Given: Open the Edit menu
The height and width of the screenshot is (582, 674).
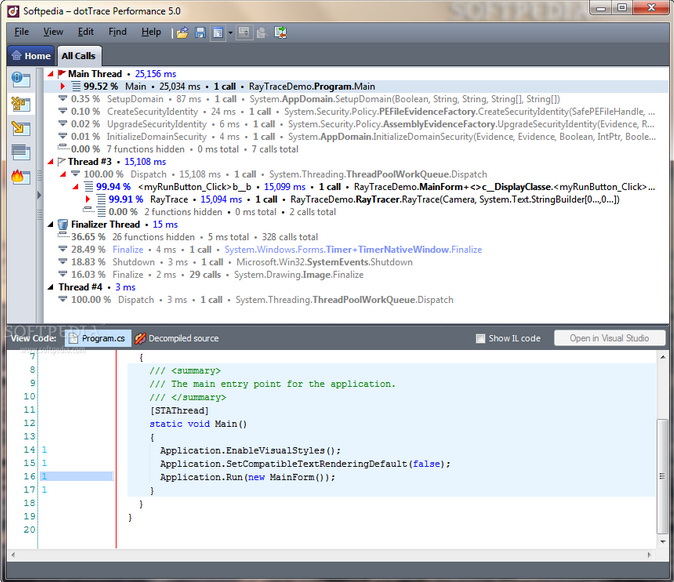Looking at the screenshot, I should point(86,32).
